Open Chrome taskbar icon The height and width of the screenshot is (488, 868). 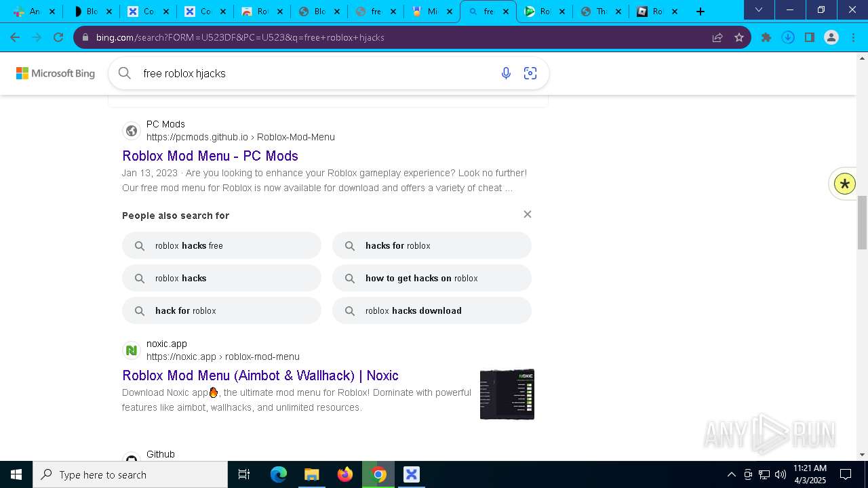[378, 474]
